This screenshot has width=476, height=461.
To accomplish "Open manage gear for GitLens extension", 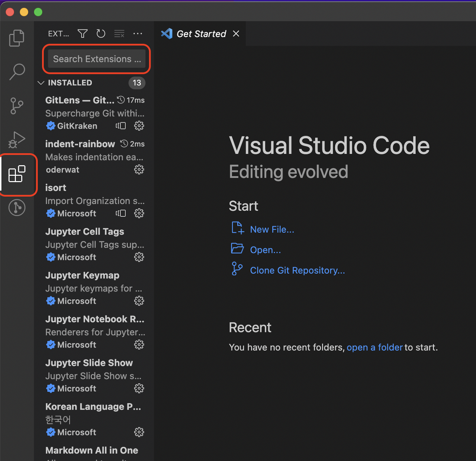I will coord(139,126).
